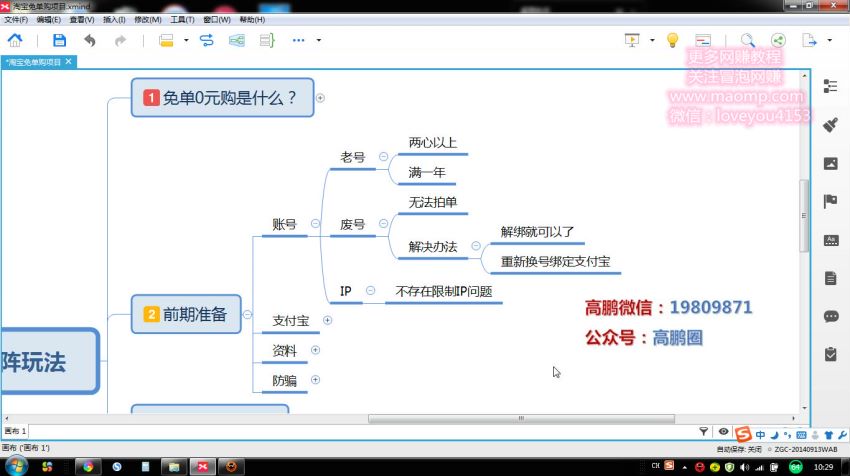Click the horizontal scrollbar thumb

coord(521,419)
